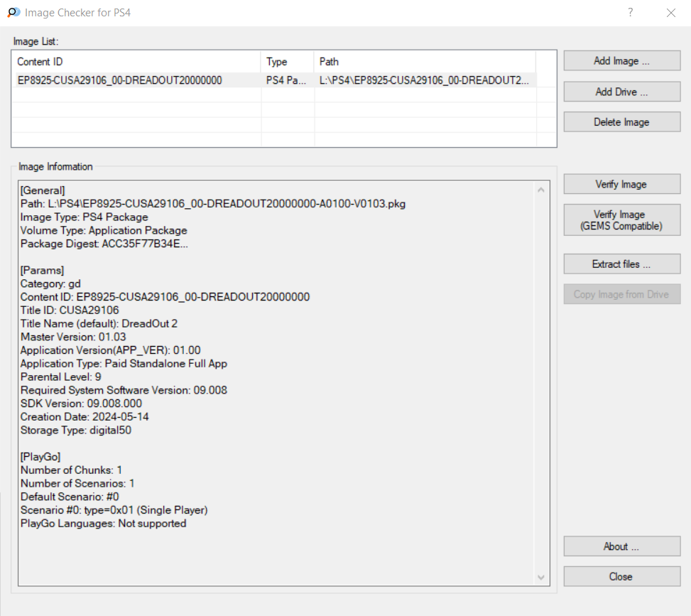Screen dimensions: 691x616
Task: Click the Content ID line in Params
Action: coord(165,297)
